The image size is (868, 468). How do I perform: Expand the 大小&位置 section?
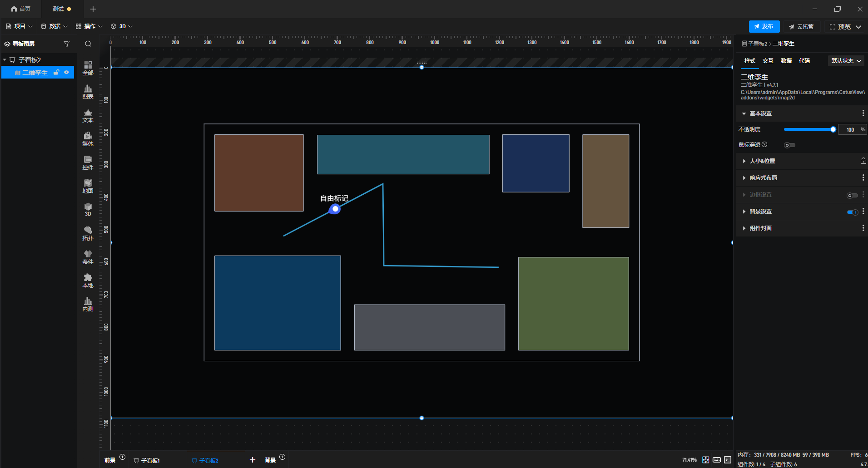click(762, 161)
